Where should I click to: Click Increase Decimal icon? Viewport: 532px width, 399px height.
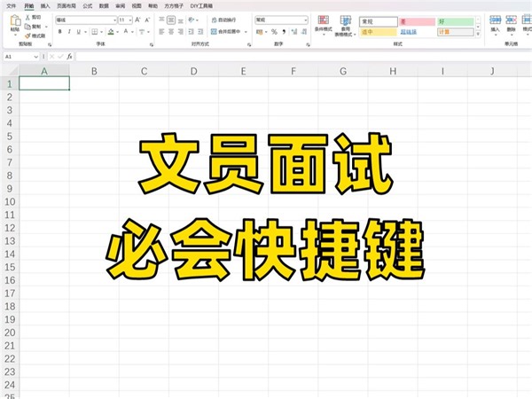[294, 32]
